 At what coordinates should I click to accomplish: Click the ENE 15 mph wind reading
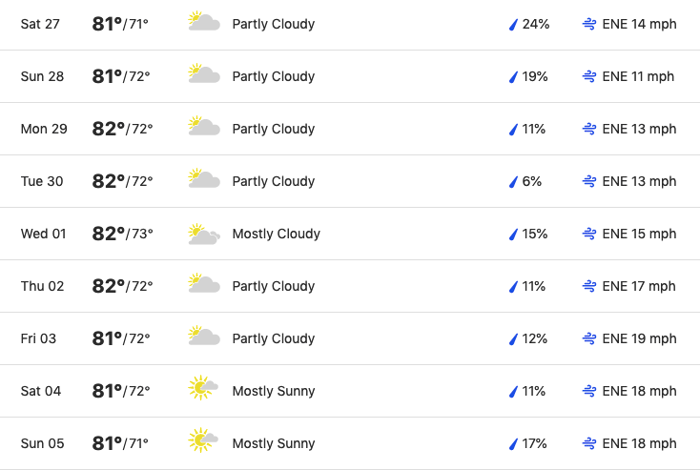pos(639,234)
